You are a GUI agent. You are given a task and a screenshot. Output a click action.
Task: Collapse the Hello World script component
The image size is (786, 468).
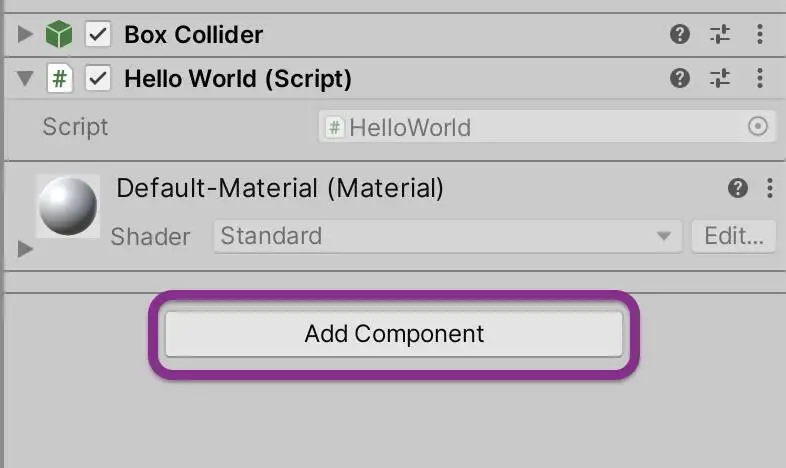[25, 79]
